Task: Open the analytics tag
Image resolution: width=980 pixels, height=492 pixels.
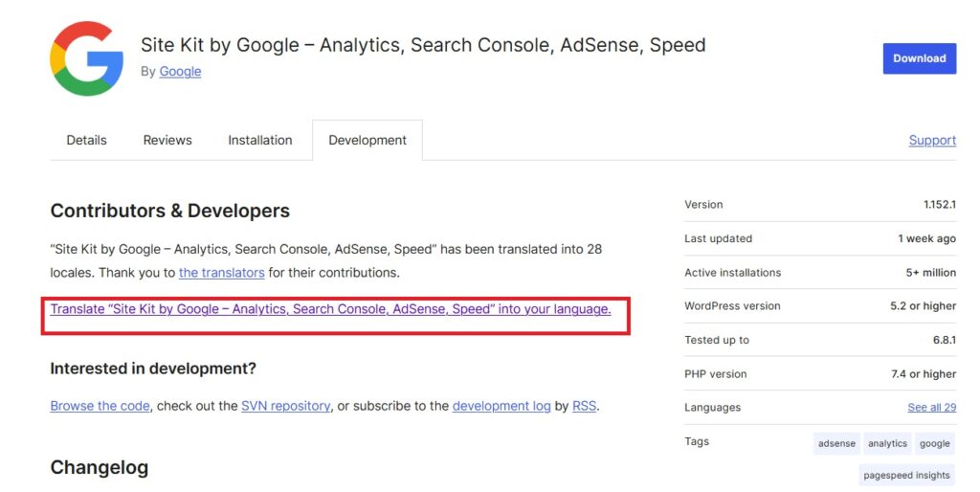Action: (887, 443)
